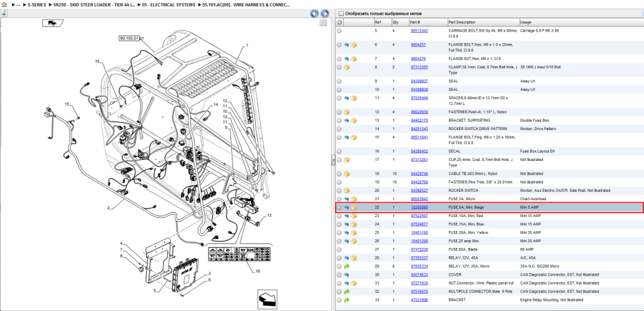644x311 pixels.
Task: Click callout number 13 in diagram
Action: pos(269,215)
